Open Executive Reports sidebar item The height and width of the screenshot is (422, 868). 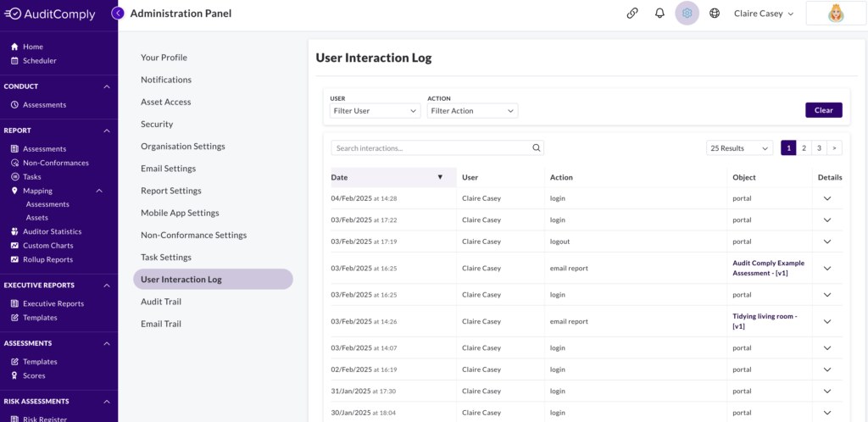click(x=47, y=303)
